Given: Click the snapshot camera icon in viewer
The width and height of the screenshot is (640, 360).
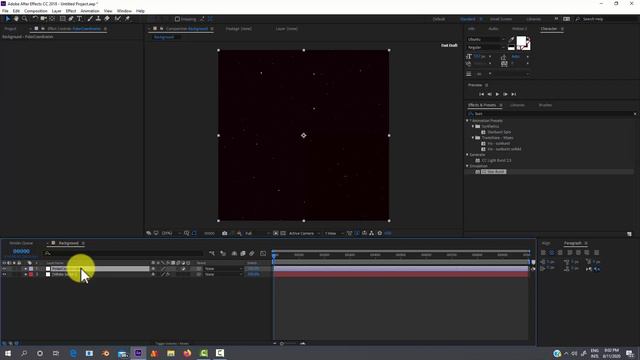Looking at the screenshot, I should (x=224, y=233).
